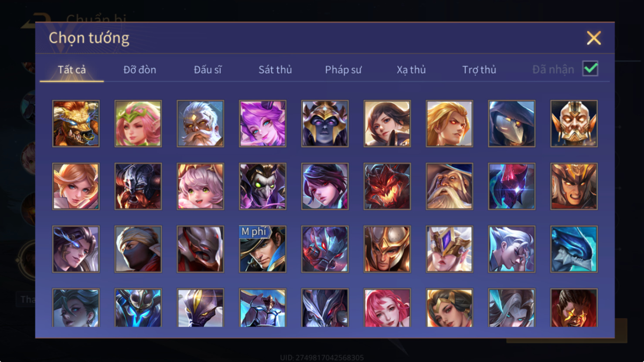Viewport: 644px width, 362px height.
Task: Select the Tất cả tab
Action: pos(72,70)
